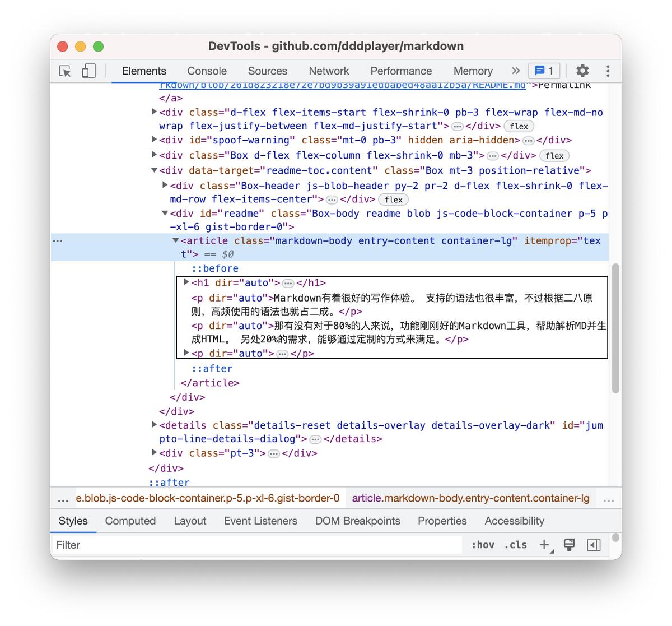Expand the h1 dir=auto node
The image size is (672, 626).
[186, 282]
